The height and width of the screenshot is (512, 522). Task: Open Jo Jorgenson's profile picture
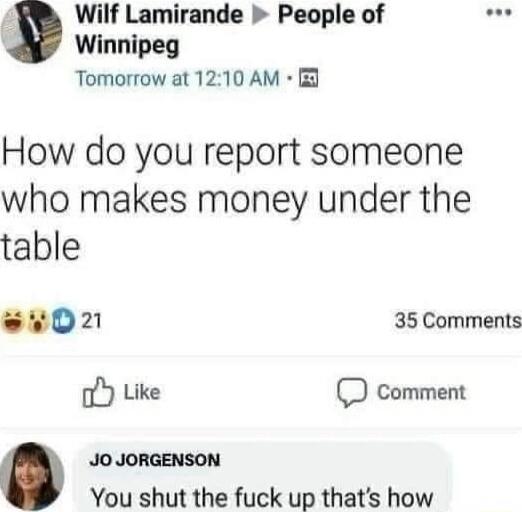coord(32,476)
